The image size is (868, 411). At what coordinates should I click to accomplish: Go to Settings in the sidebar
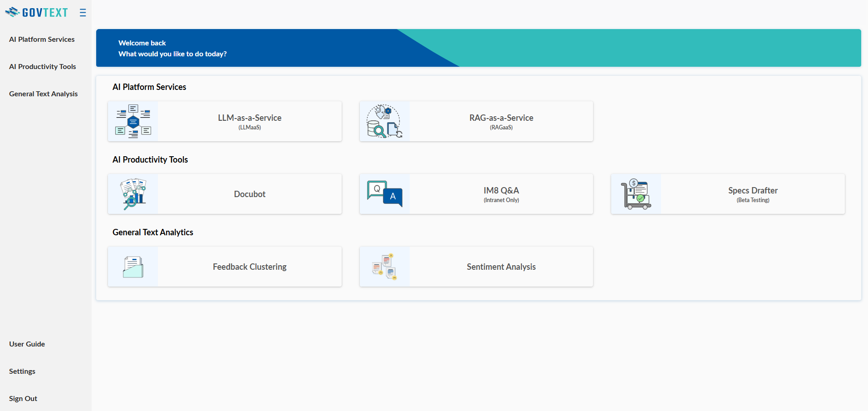22,371
